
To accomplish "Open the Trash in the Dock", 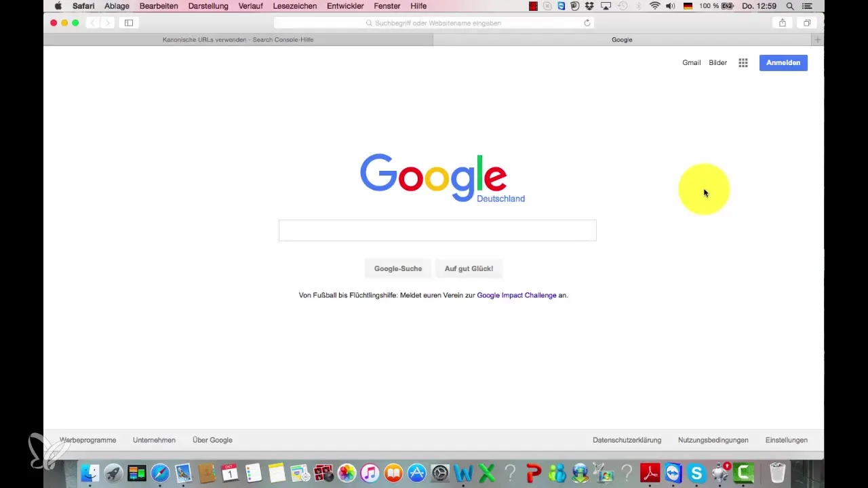I will tap(778, 472).
